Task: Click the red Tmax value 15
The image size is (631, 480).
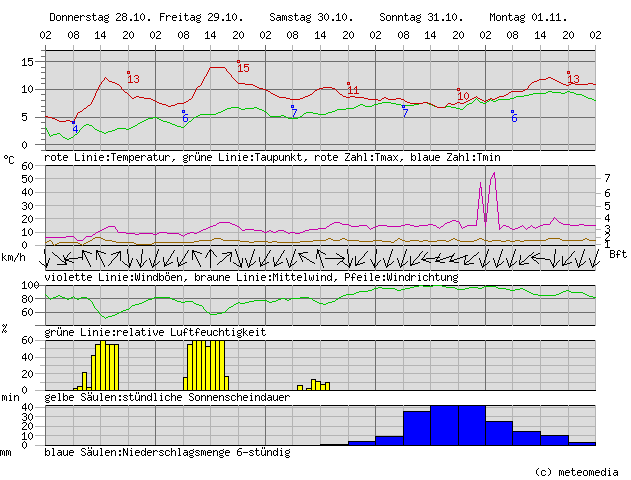Action: point(243,68)
